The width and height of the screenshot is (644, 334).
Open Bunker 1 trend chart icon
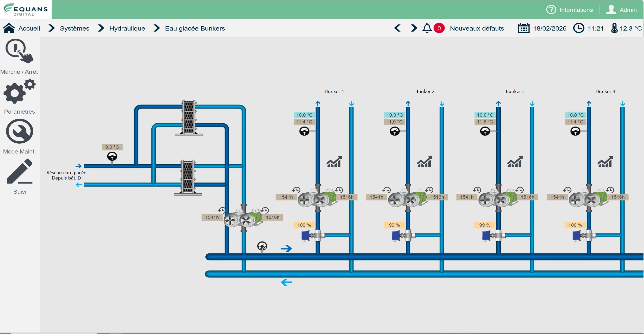click(334, 162)
